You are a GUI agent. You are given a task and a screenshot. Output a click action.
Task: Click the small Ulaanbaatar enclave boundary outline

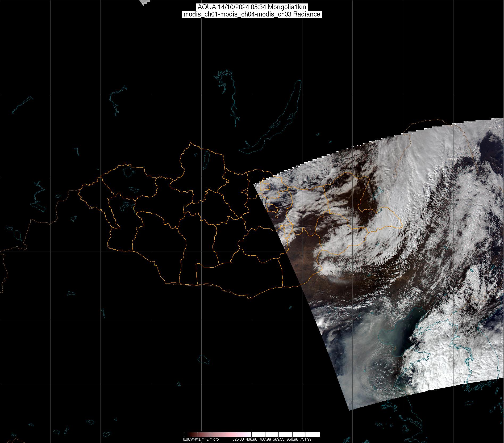245,192
